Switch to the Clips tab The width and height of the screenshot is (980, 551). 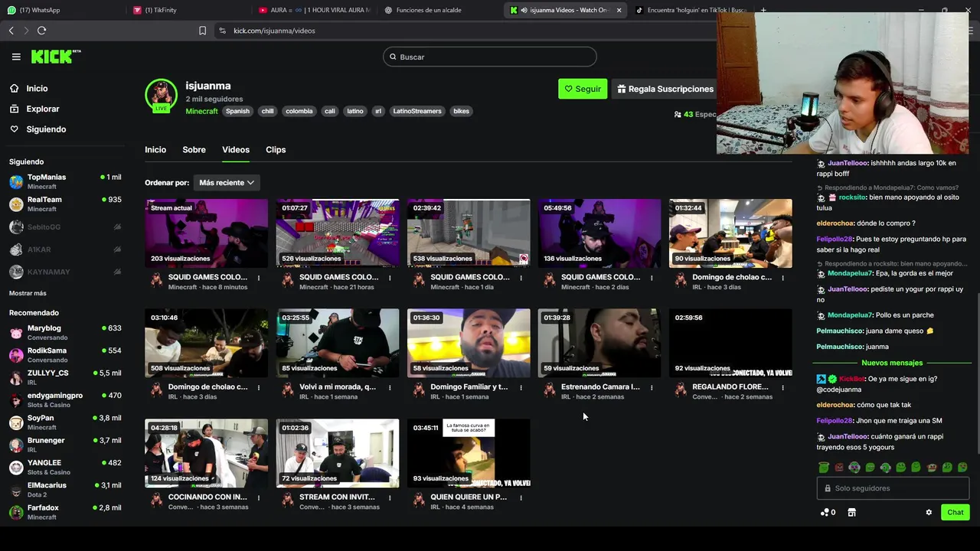[276, 150]
